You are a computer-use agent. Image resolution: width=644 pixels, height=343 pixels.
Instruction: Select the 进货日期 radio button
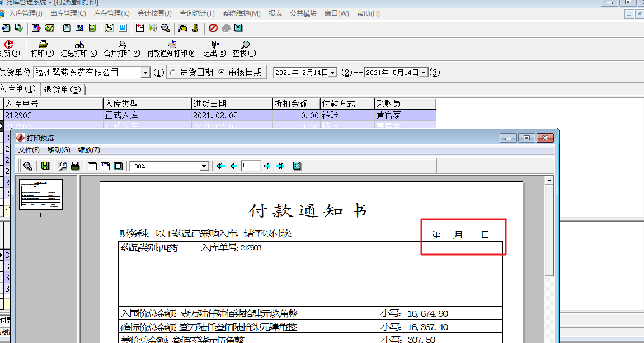tap(172, 72)
